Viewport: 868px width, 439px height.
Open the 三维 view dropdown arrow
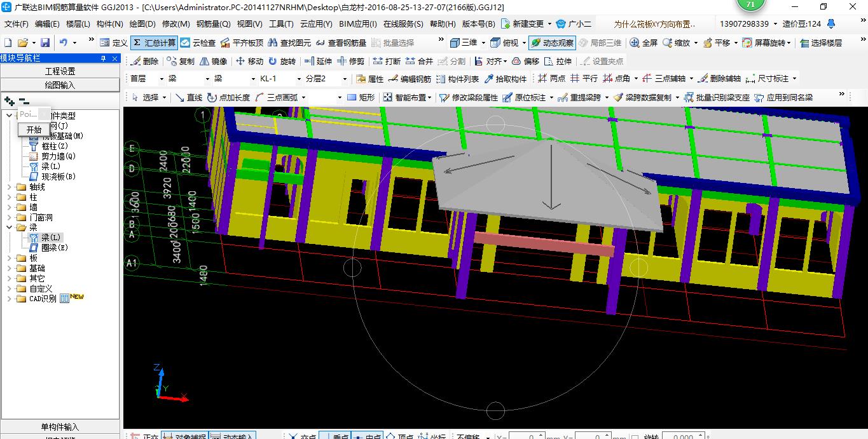pyautogui.click(x=483, y=43)
